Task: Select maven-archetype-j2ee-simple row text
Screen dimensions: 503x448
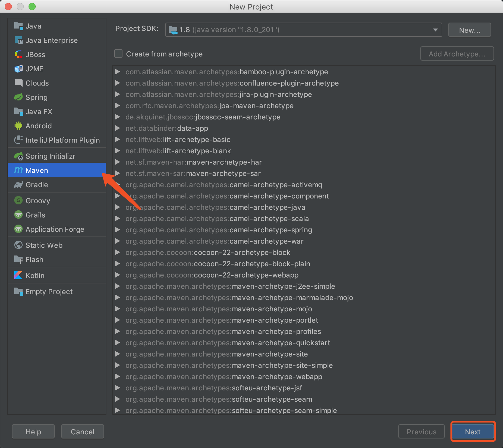Action: coord(230,286)
